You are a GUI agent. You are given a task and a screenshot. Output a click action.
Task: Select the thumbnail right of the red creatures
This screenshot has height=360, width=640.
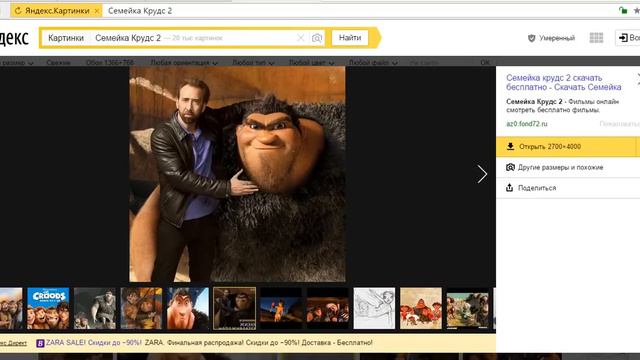pyautogui.click(x=467, y=308)
